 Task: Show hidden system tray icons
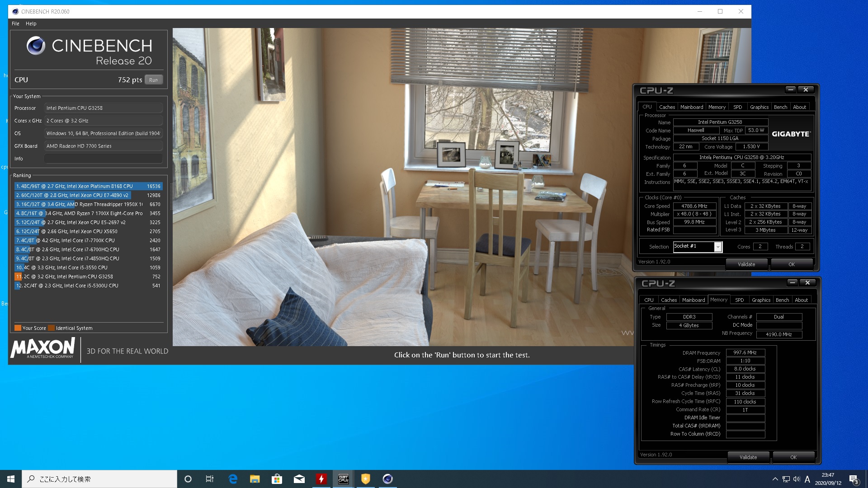775,479
